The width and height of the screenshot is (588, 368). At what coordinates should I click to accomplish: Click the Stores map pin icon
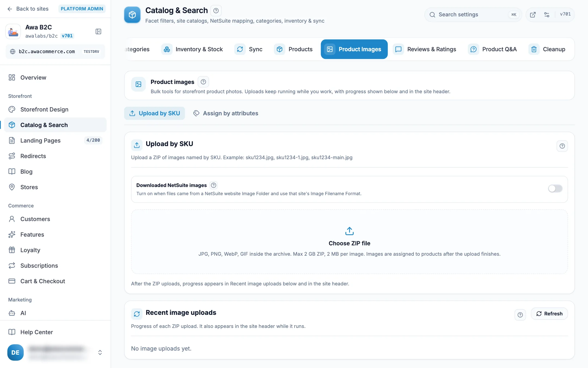click(12, 187)
